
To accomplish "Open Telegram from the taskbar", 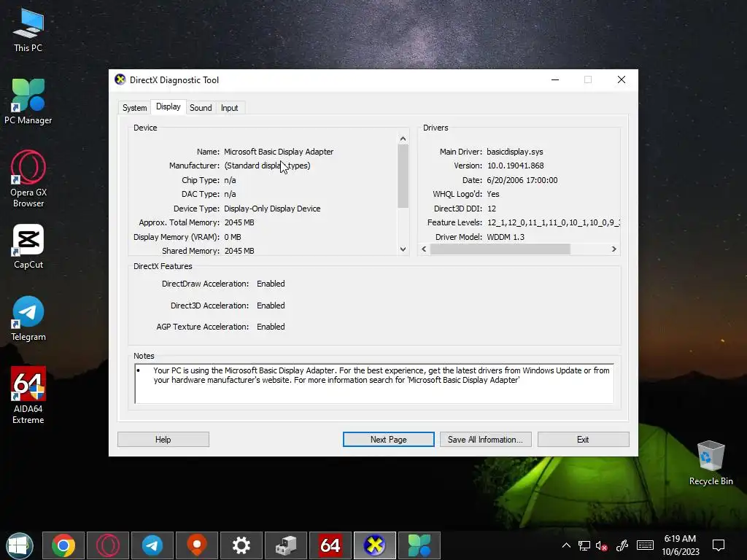I will (x=152, y=545).
